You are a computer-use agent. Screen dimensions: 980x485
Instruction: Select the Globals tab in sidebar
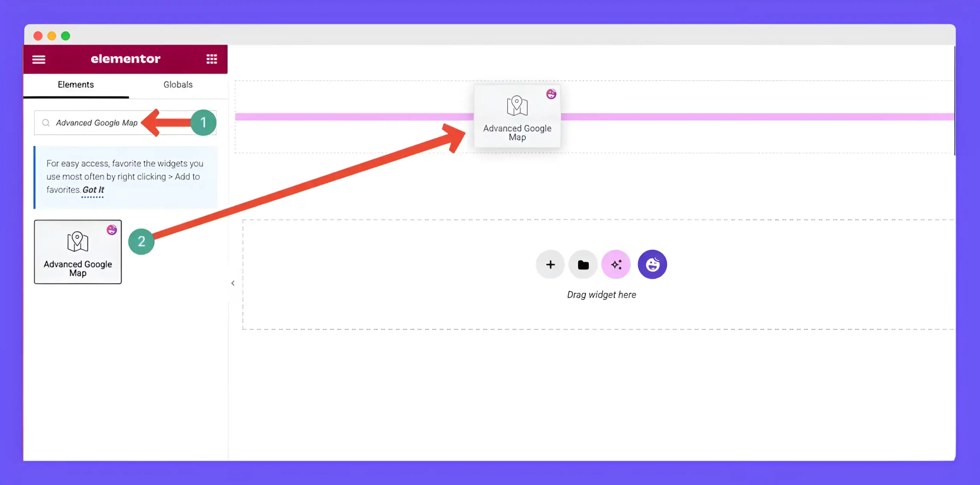pyautogui.click(x=178, y=85)
